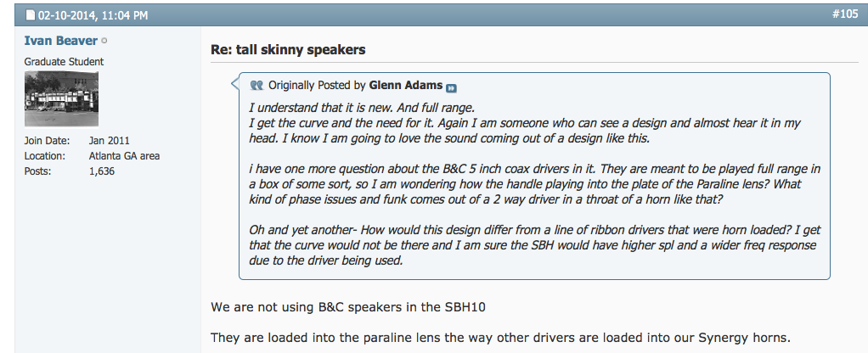Click the view-post arrow icon after Glenn Adams

click(451, 88)
